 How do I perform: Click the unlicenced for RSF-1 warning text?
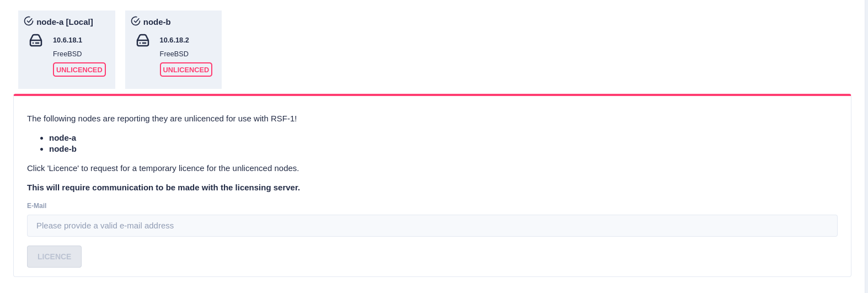162,119
